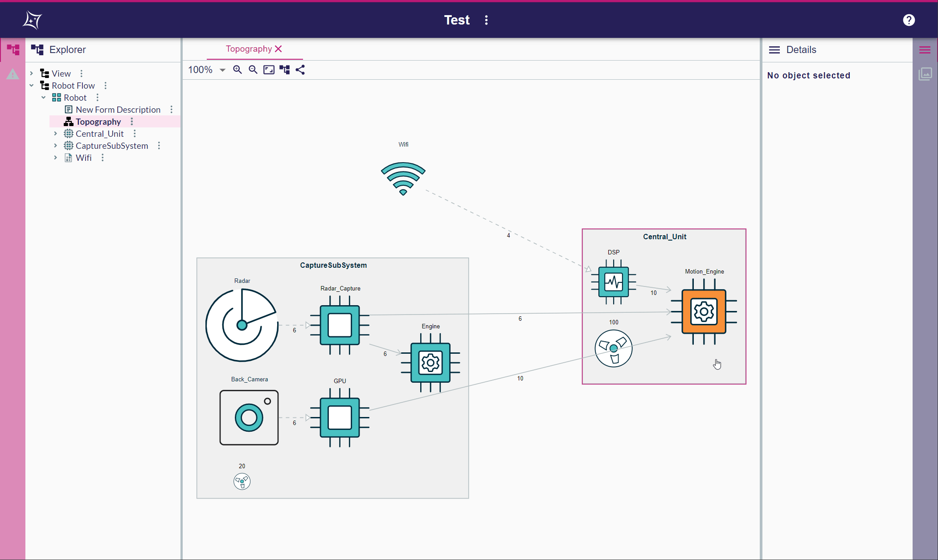938x560 pixels.
Task: Close the Topography tab
Action: click(279, 49)
